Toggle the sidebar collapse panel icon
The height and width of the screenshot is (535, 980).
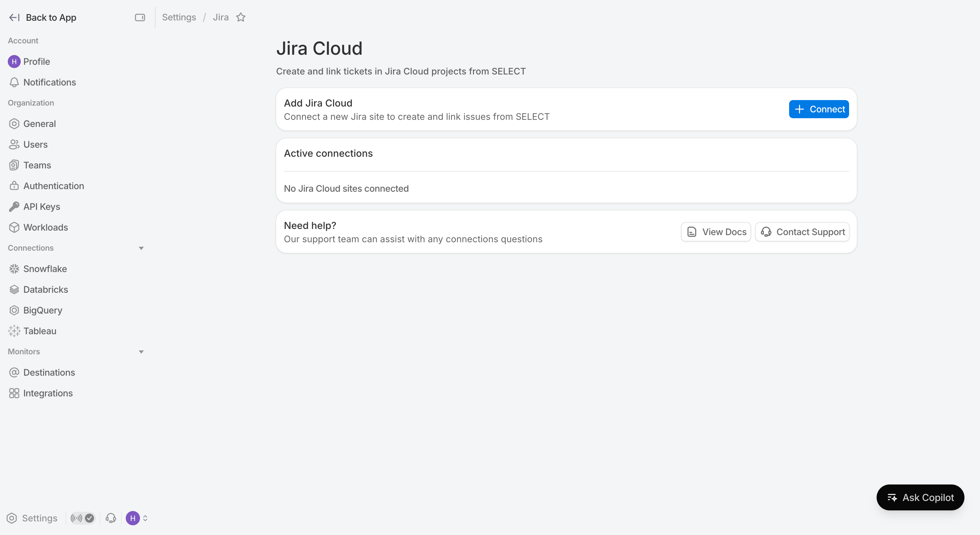tap(140, 17)
